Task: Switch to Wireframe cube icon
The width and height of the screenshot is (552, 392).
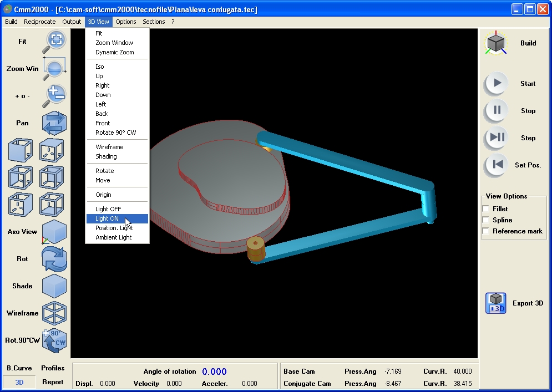Action: [54, 313]
